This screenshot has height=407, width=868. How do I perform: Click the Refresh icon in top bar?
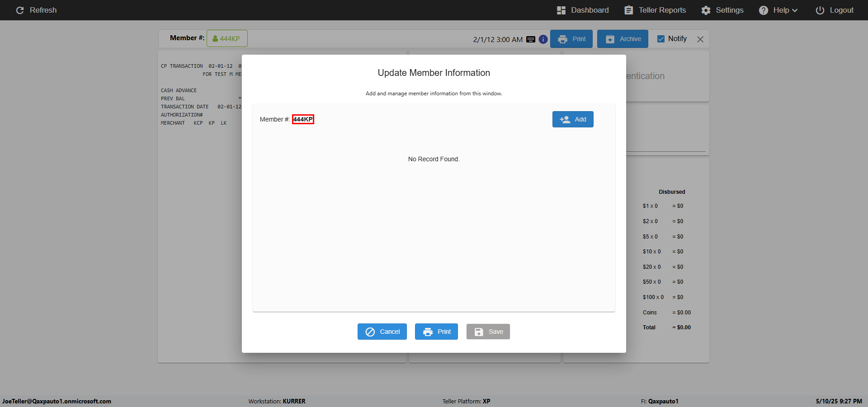(x=20, y=10)
